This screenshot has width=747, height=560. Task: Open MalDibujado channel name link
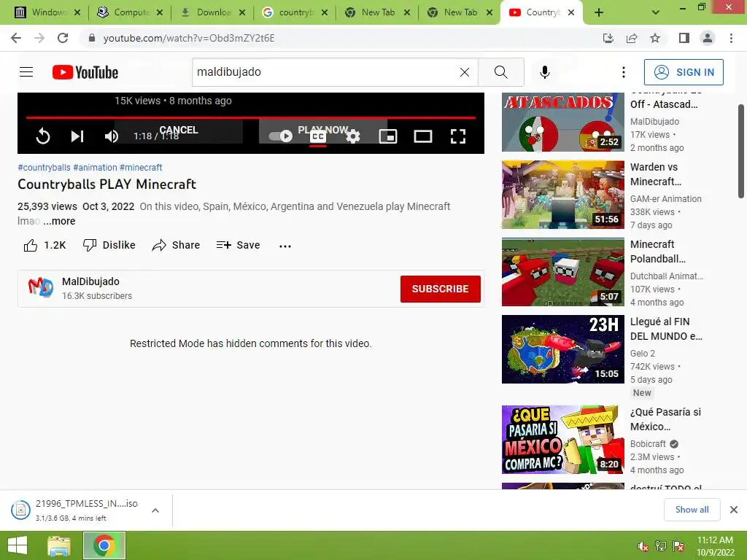(90, 281)
